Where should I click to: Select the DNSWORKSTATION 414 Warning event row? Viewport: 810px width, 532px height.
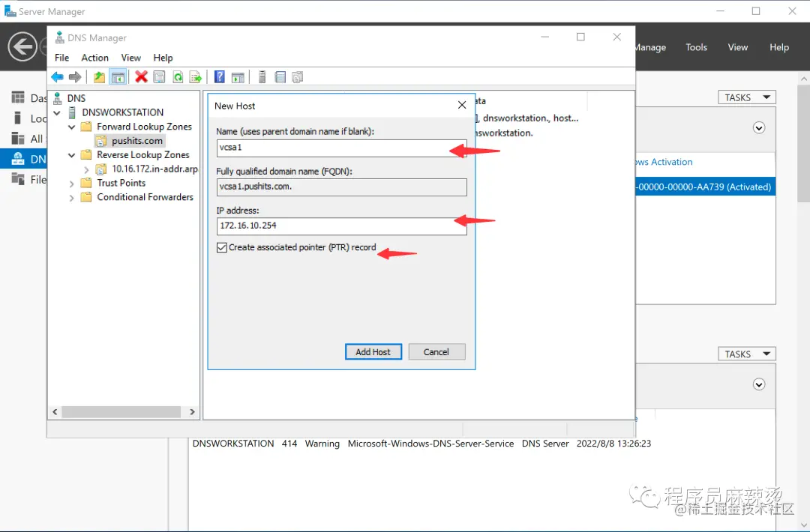[x=421, y=444]
